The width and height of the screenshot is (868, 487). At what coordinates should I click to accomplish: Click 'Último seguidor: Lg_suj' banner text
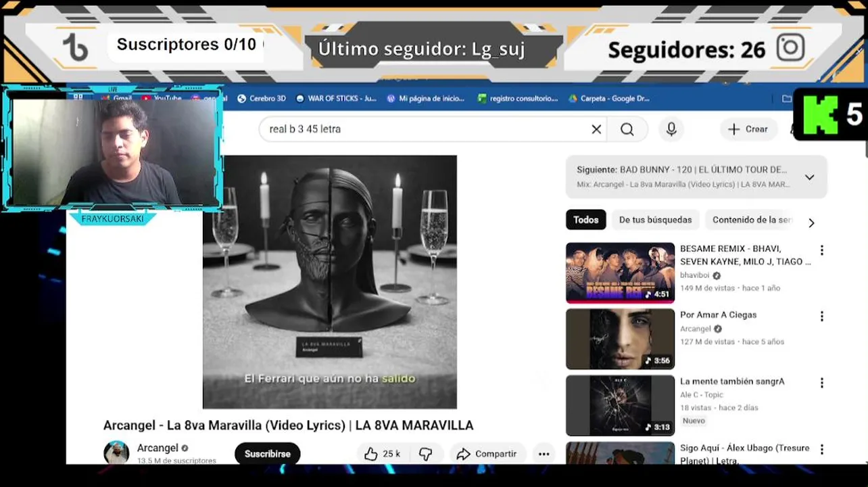(421, 49)
